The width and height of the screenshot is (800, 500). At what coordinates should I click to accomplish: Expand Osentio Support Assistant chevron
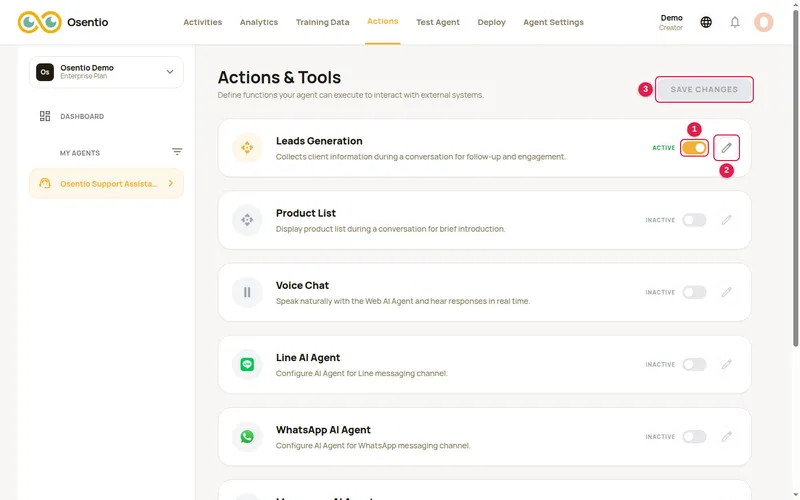170,183
